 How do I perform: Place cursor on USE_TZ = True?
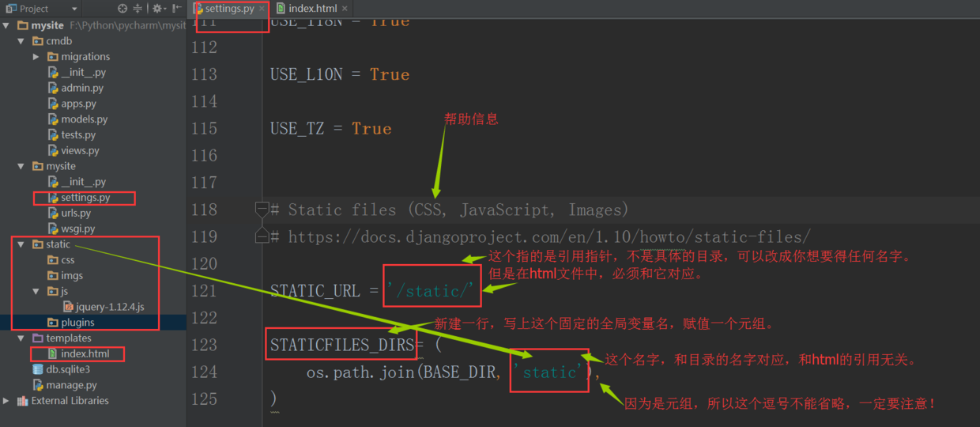330,128
